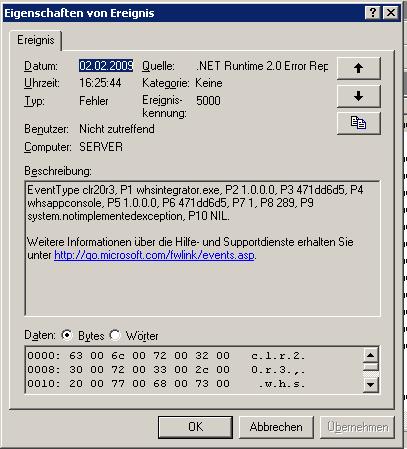Go to previous event with up arrow
The image size is (407, 449).
(x=358, y=68)
